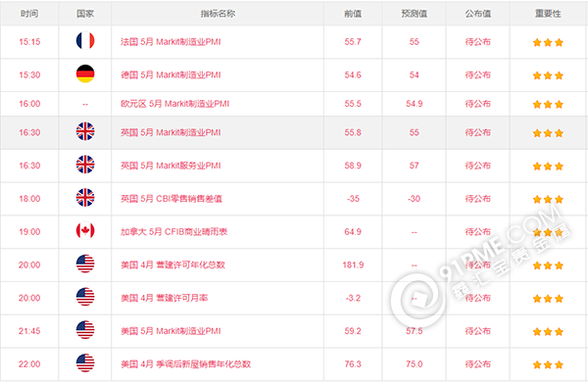Screen dimensions: 588x383
Task: Click the star rating for 美国 Markit制造业PMI
Action: [x=548, y=332]
